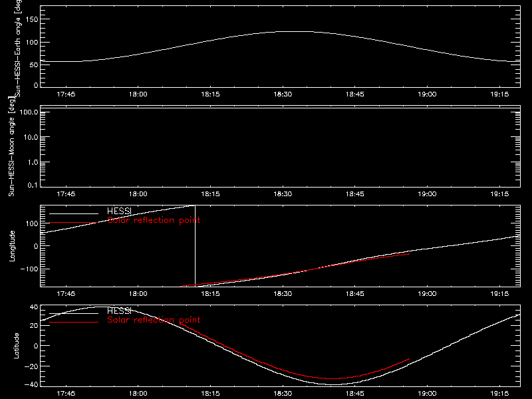
Task: Click the Sun-HESSI-Moon angle axis title
Action: tap(11, 146)
